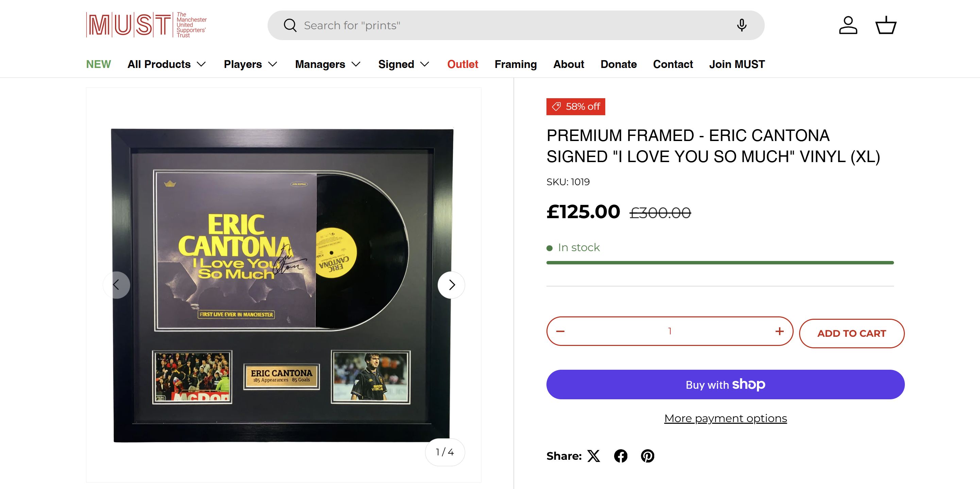Image resolution: width=980 pixels, height=489 pixels.
Task: Increase quantity with plus button
Action: pyautogui.click(x=779, y=331)
